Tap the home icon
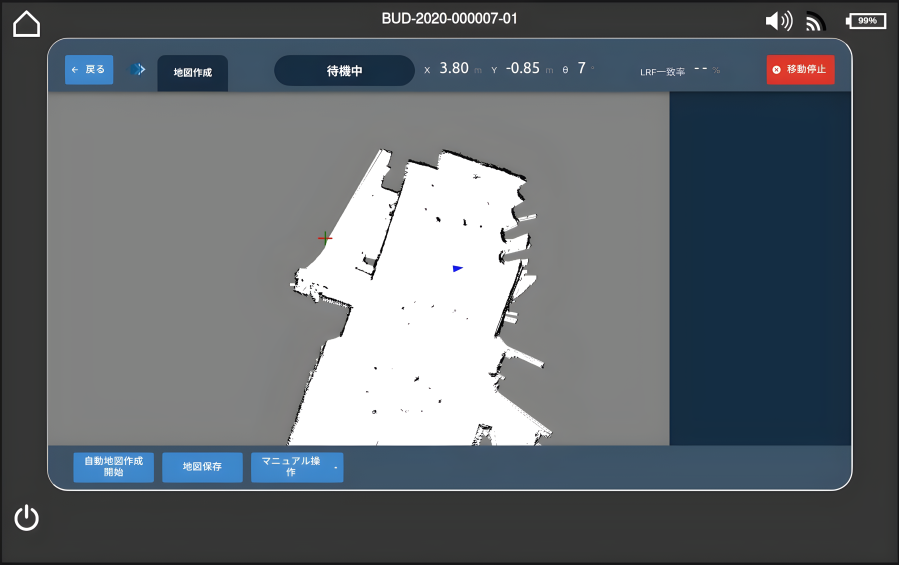This screenshot has width=899, height=565. point(27,24)
